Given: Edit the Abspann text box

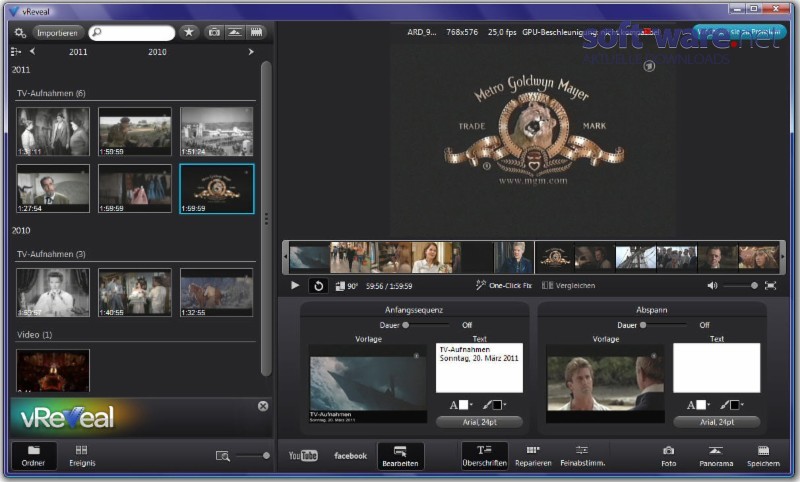Looking at the screenshot, I should (716, 368).
